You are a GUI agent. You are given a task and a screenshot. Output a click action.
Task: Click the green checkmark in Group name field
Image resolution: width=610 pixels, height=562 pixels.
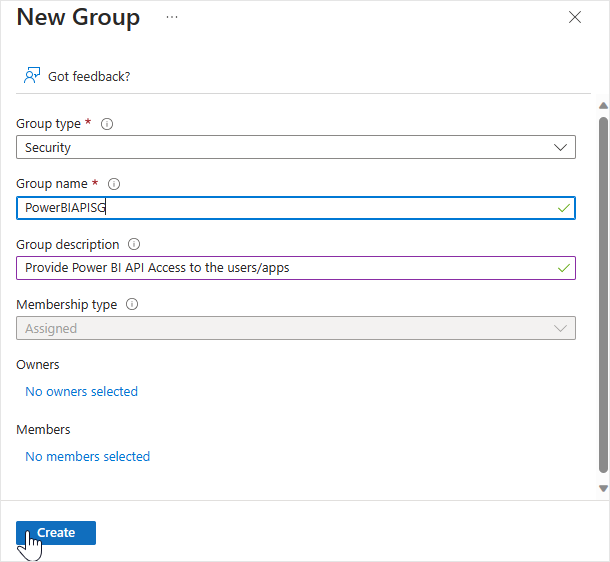tap(564, 208)
